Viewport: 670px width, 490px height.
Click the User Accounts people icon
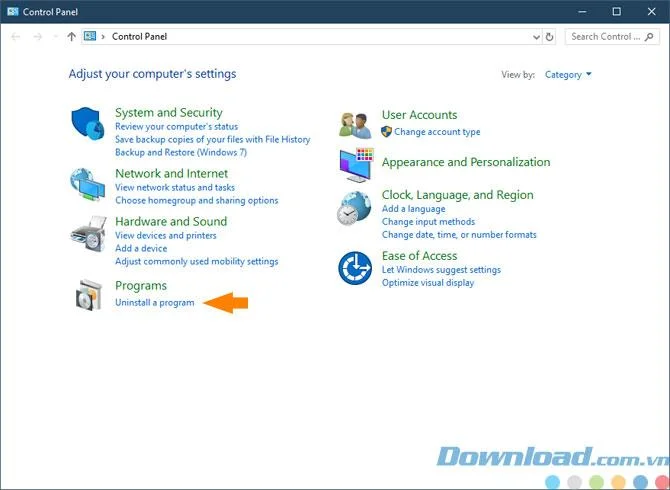coord(355,125)
